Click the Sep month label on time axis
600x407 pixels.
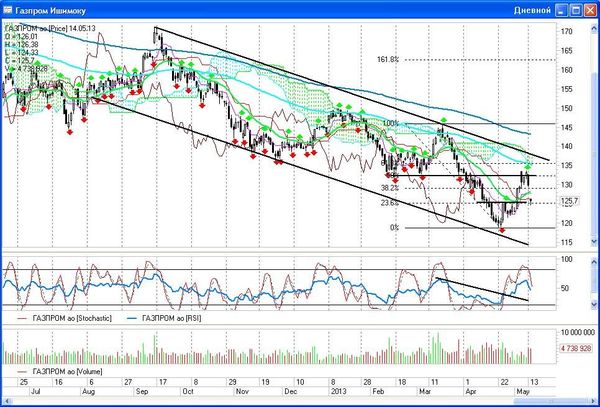pyautogui.click(x=142, y=392)
